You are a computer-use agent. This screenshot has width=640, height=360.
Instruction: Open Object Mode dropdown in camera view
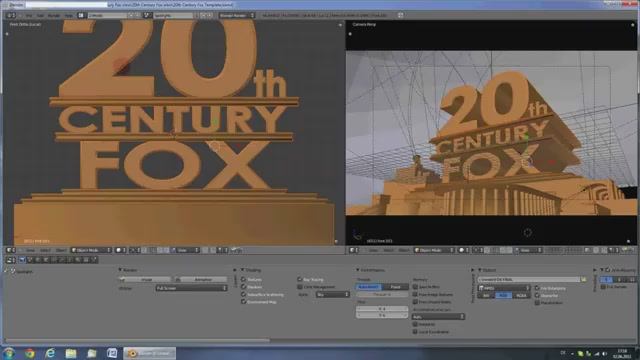pos(435,250)
